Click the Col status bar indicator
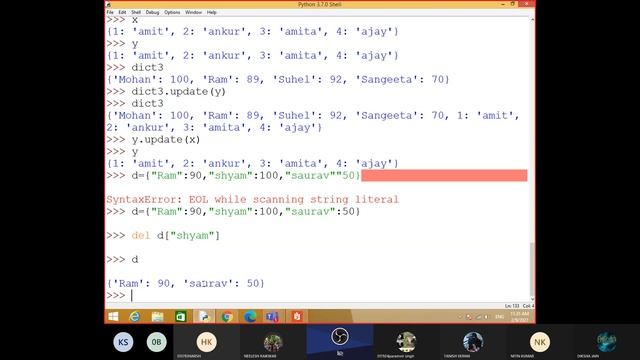Viewport: 640px width, 360px height. (528, 306)
